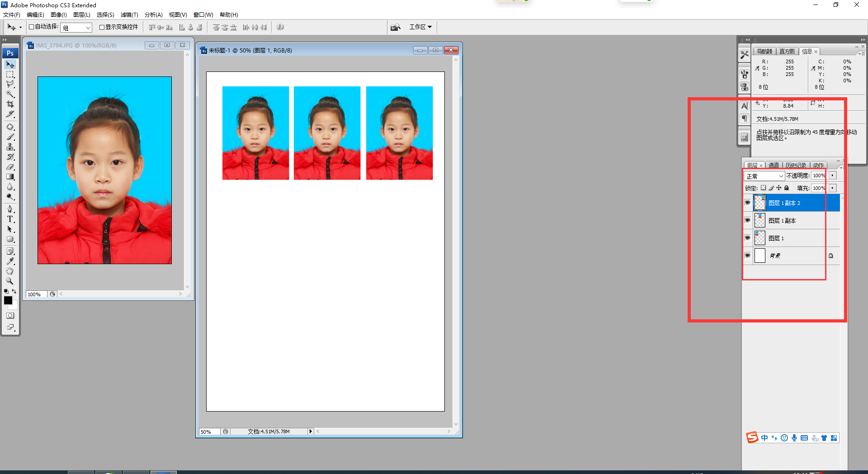
Task: Select the Rounded Rectangle shape tool
Action: tap(10, 239)
